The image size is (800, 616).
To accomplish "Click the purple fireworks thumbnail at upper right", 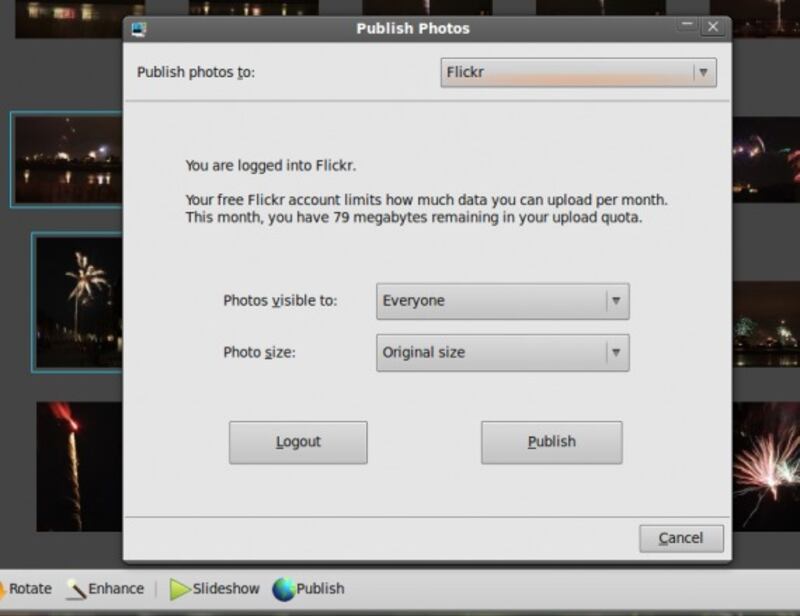I will click(766, 160).
